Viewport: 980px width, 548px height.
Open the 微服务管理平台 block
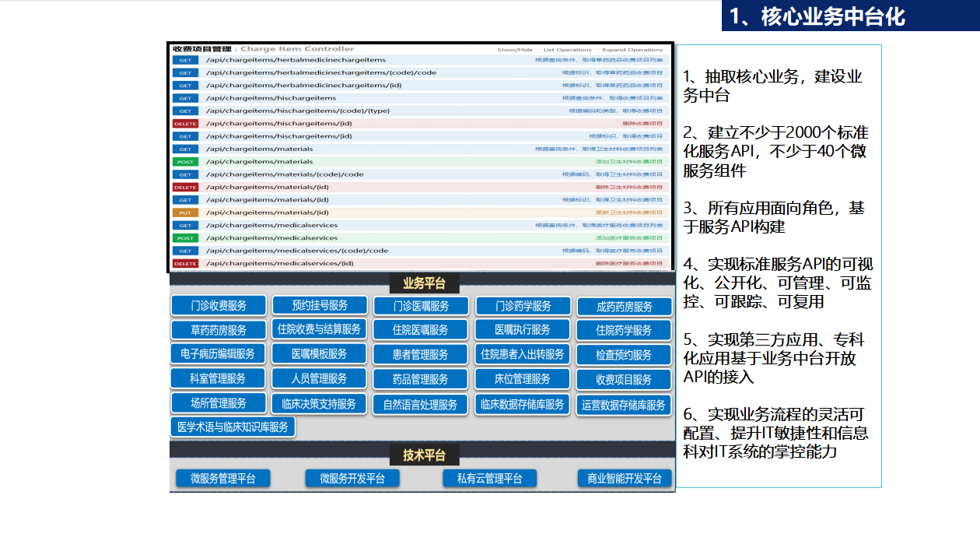point(222,479)
